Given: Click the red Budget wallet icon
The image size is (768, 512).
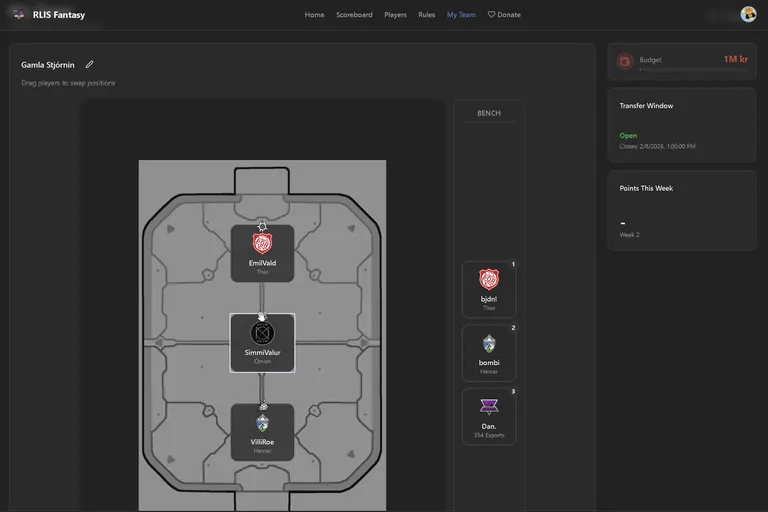Looking at the screenshot, I should tap(625, 61).
